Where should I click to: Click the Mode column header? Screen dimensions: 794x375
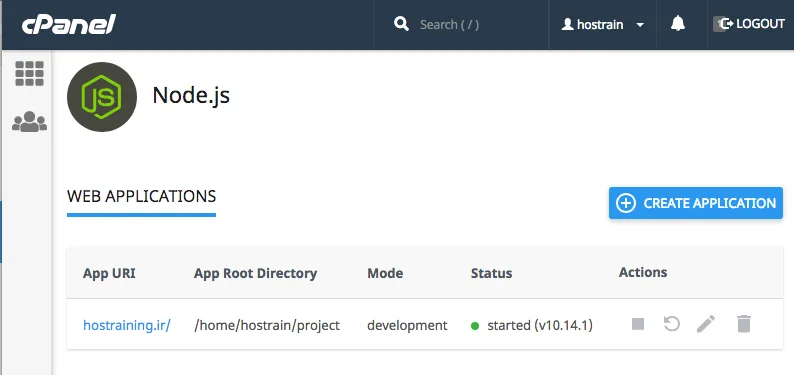click(x=385, y=273)
